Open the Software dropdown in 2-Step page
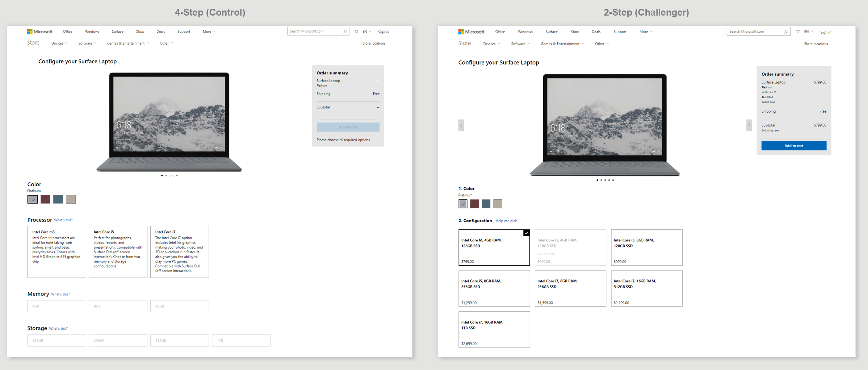Image resolution: width=868 pixels, height=370 pixels. [x=520, y=44]
